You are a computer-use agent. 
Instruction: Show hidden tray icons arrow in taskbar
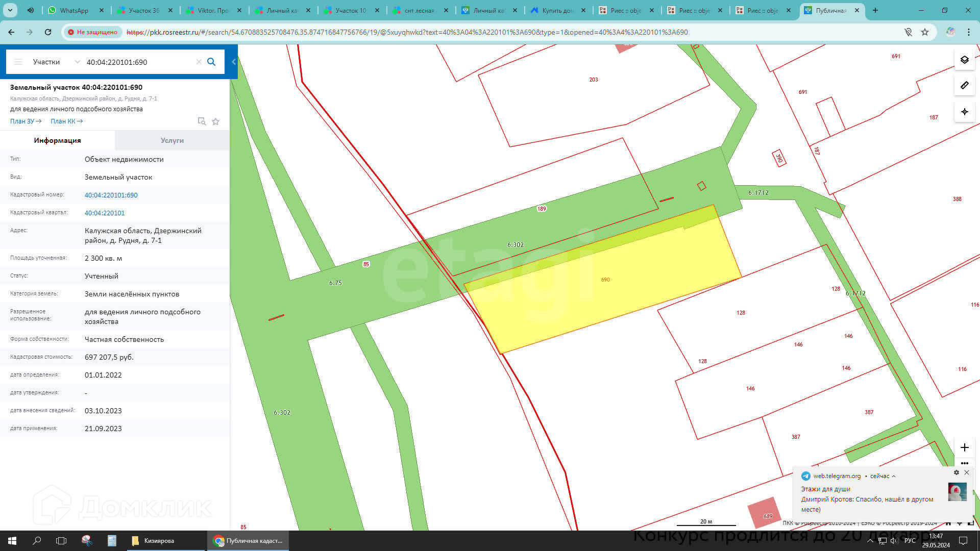coord(870,541)
